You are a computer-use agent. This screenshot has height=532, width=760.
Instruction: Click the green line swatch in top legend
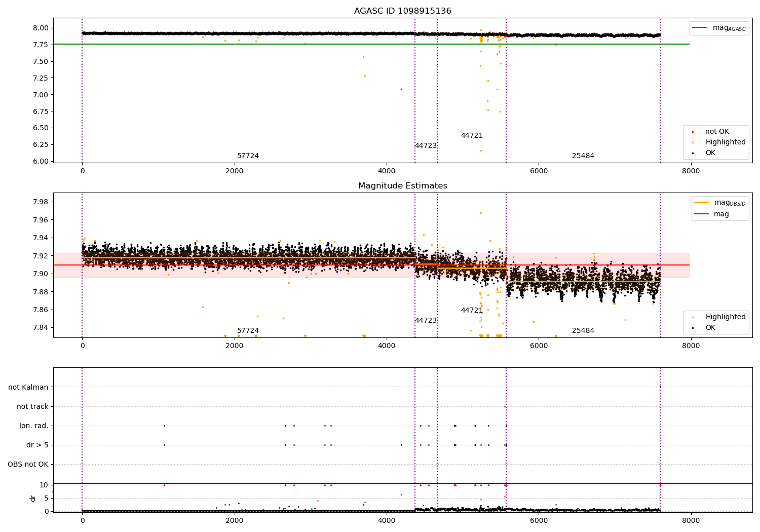700,28
